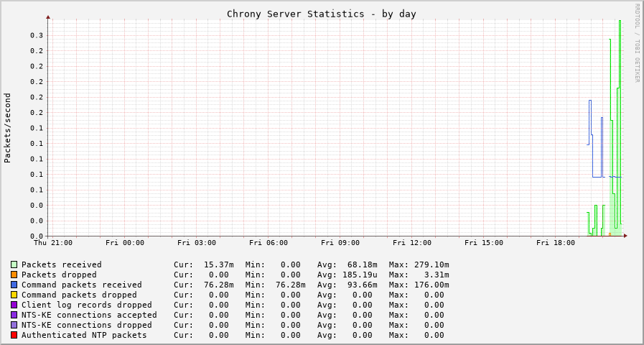Click the Command packets received Min 76.28m
The width and height of the screenshot is (644, 345).
click(291, 285)
